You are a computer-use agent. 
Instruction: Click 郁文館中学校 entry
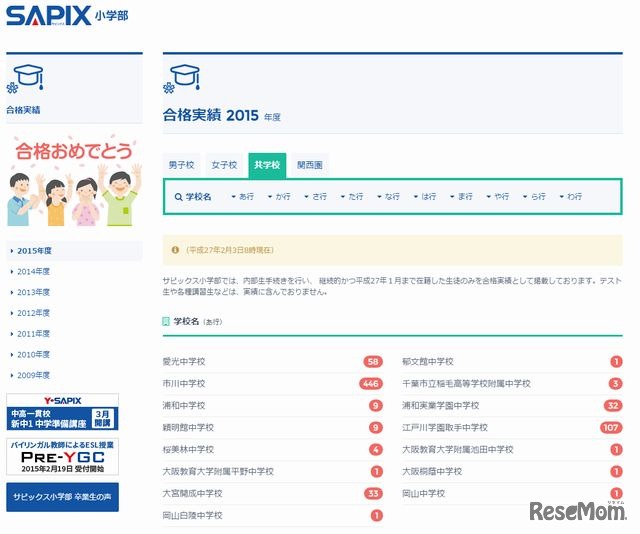(x=428, y=361)
